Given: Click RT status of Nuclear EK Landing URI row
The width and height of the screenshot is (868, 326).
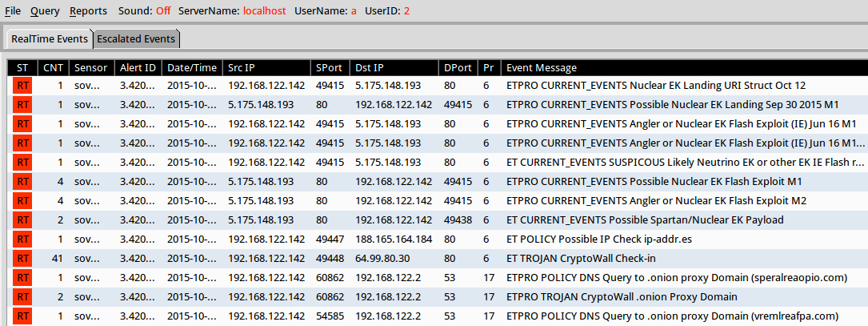Looking at the screenshot, I should click(23, 85).
